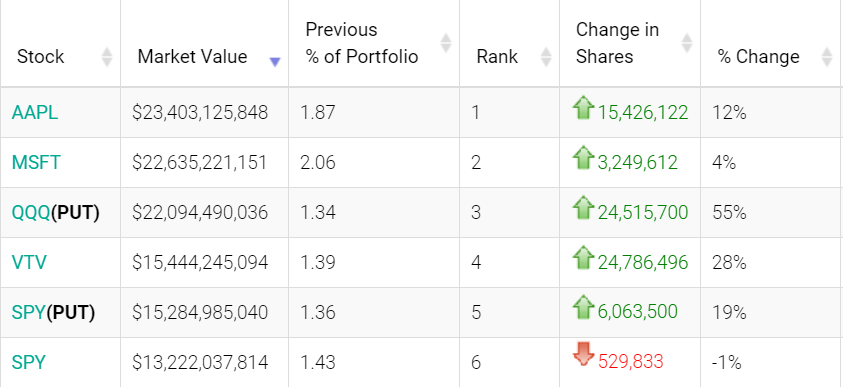Screen dimensions: 843x387
Task: Sort by % Change column arrows
Action: pyautogui.click(x=827, y=56)
